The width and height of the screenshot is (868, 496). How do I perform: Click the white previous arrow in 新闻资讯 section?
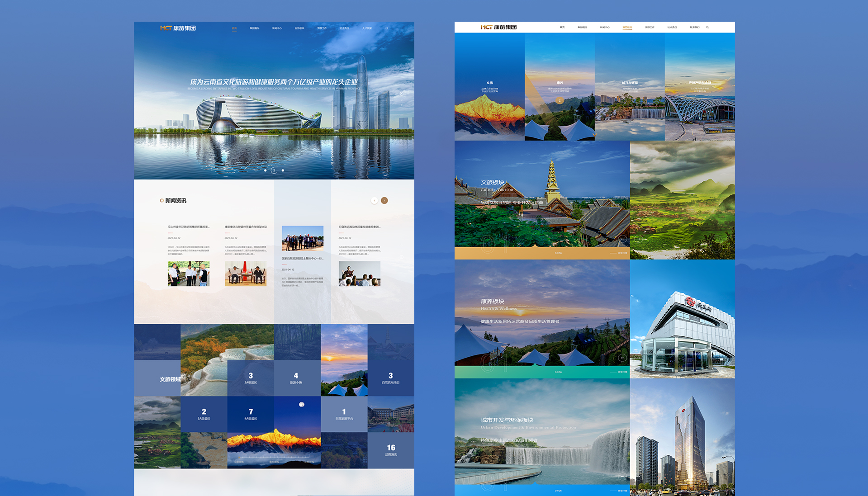click(x=374, y=200)
